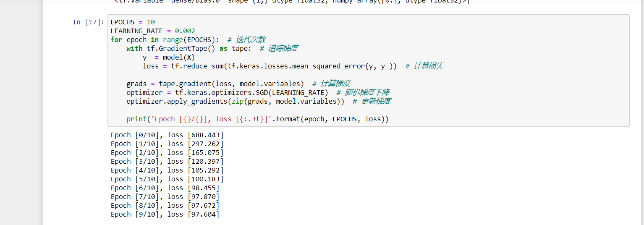Click the print statement line

(x=258, y=119)
